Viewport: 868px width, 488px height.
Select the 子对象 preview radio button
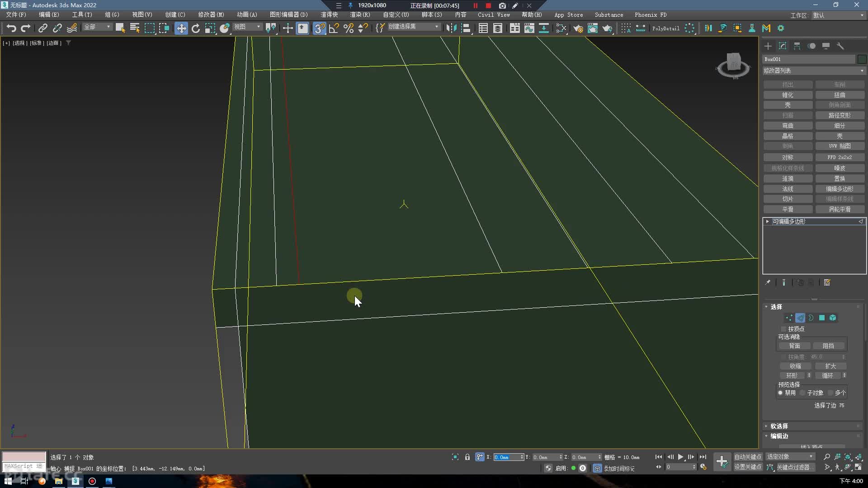point(803,393)
